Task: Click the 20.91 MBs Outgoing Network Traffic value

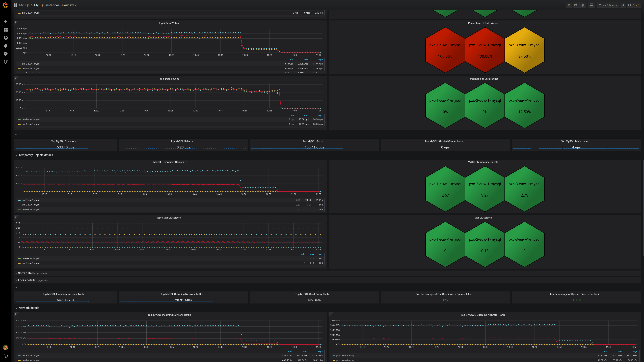Action: click(183, 300)
